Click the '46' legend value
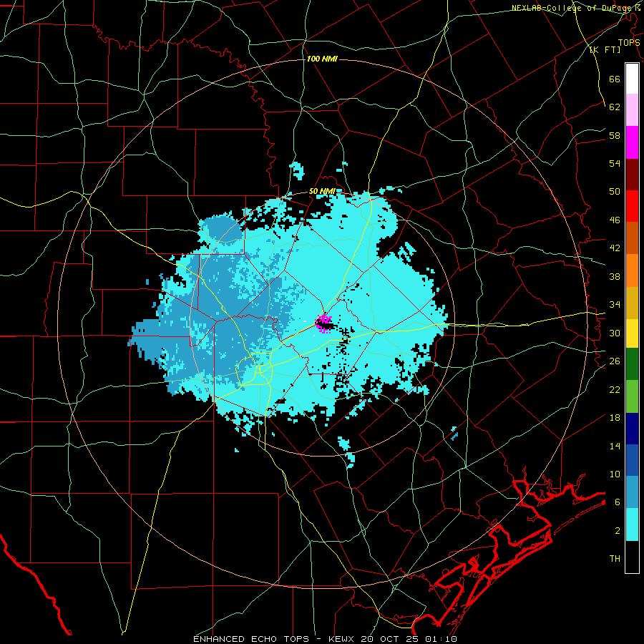This screenshot has width=644, height=644. 615,220
